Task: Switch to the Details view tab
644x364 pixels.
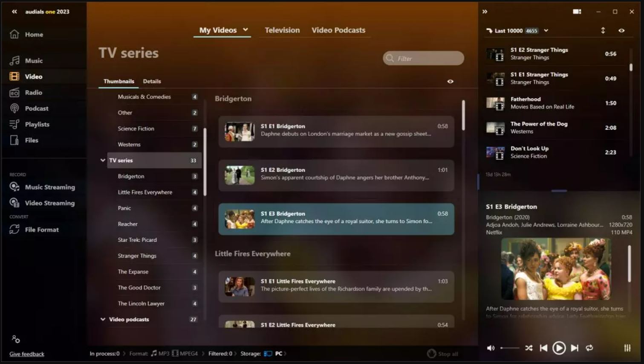Action: [152, 82]
